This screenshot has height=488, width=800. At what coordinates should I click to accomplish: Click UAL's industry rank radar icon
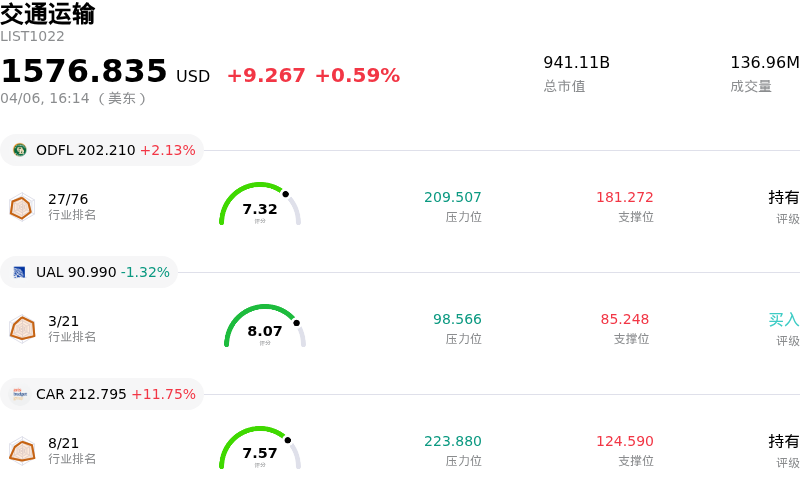[22, 329]
